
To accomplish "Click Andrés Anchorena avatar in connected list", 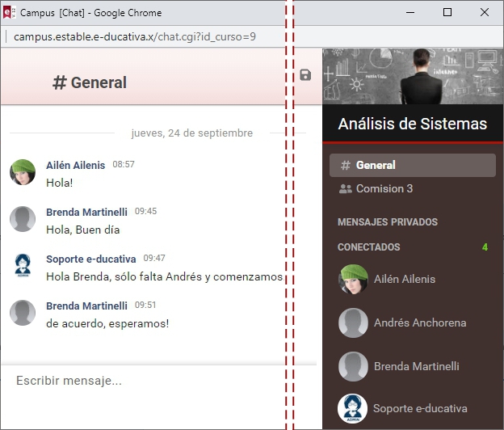I will coord(353,322).
